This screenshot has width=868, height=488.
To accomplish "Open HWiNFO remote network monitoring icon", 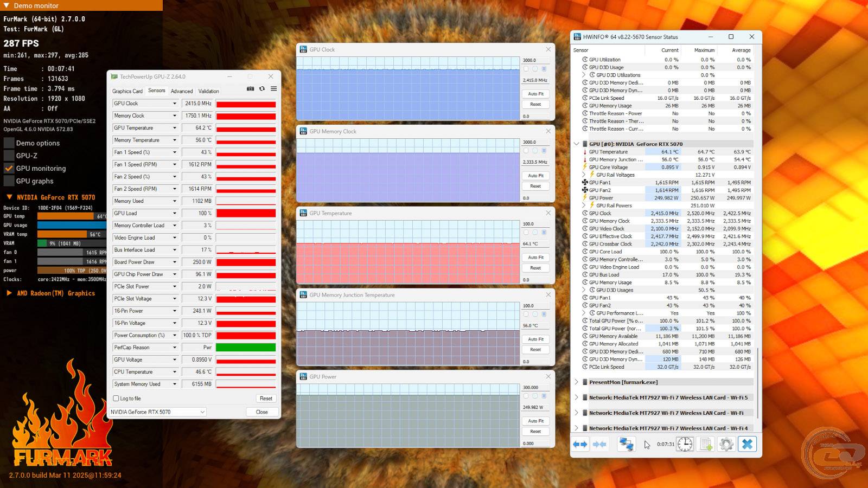I will tap(627, 444).
